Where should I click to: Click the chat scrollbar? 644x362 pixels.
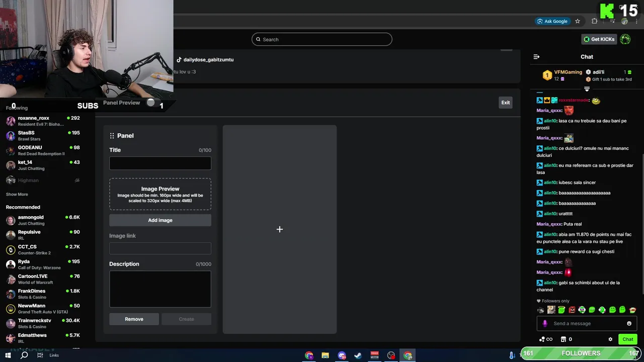point(642,224)
